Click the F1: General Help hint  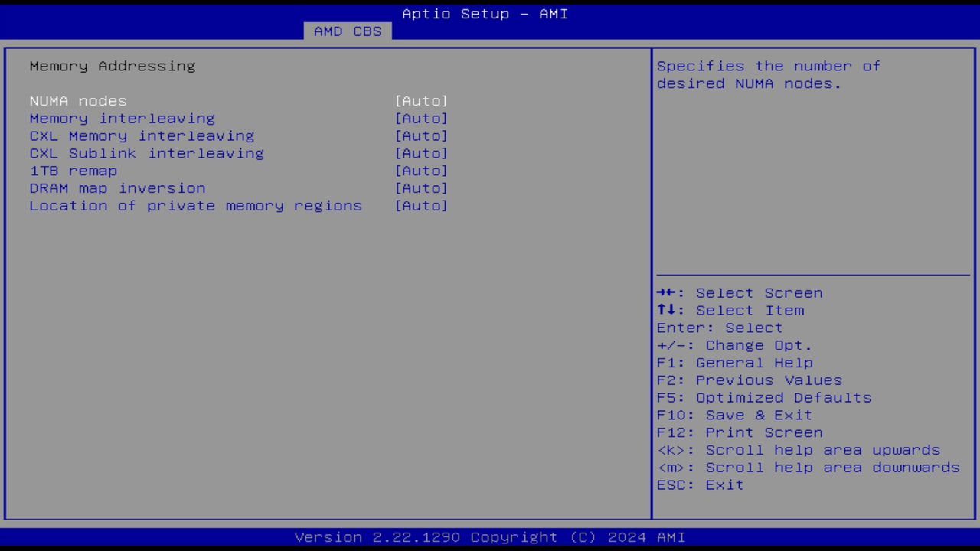[x=735, y=364]
